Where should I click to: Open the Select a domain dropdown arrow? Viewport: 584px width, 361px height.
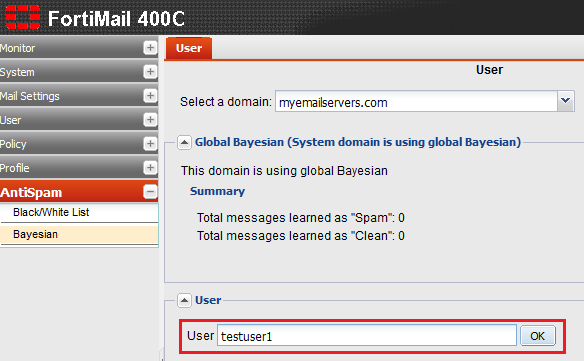point(565,101)
